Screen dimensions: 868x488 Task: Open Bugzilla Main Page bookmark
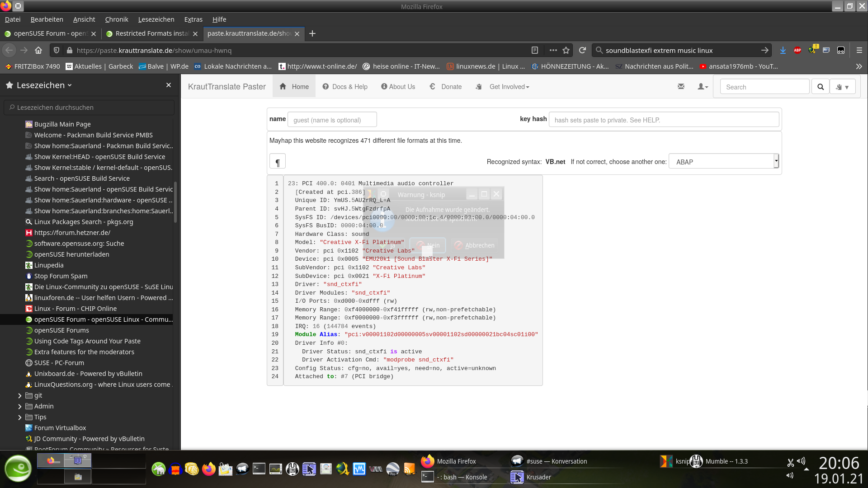pyautogui.click(x=62, y=124)
